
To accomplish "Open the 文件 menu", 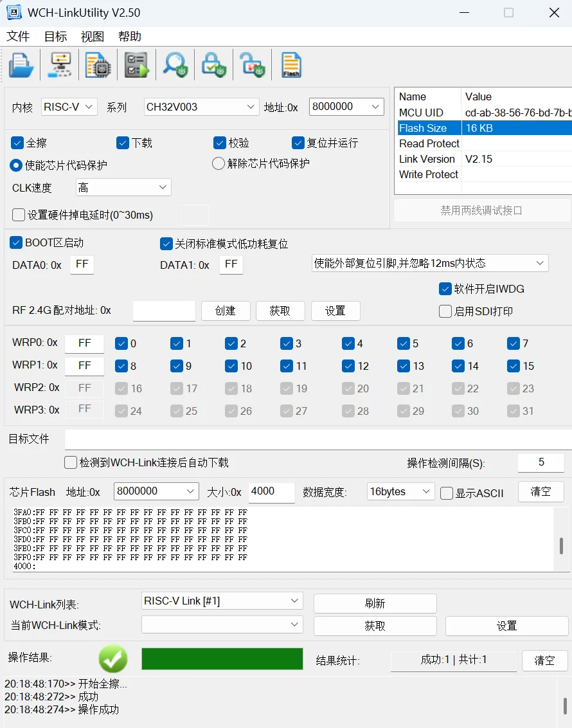I will click(18, 36).
